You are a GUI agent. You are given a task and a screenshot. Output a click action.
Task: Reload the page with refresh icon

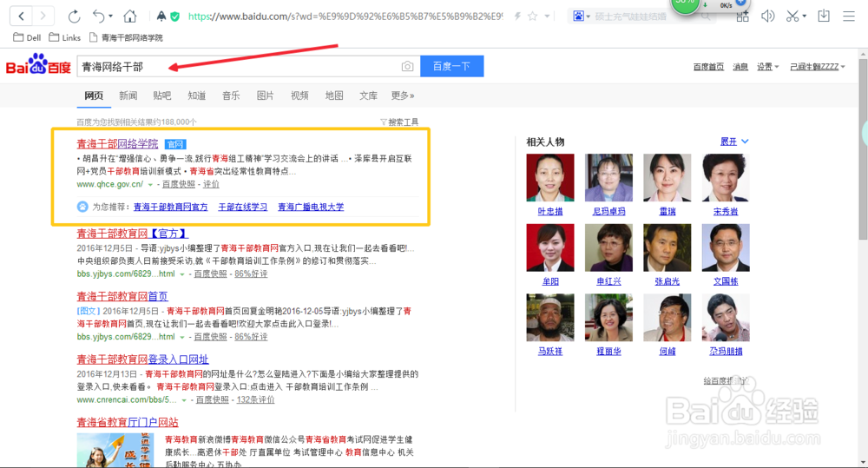pos(74,16)
